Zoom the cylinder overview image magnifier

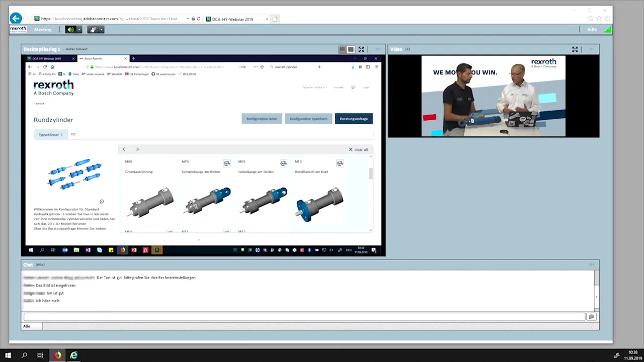click(102, 202)
